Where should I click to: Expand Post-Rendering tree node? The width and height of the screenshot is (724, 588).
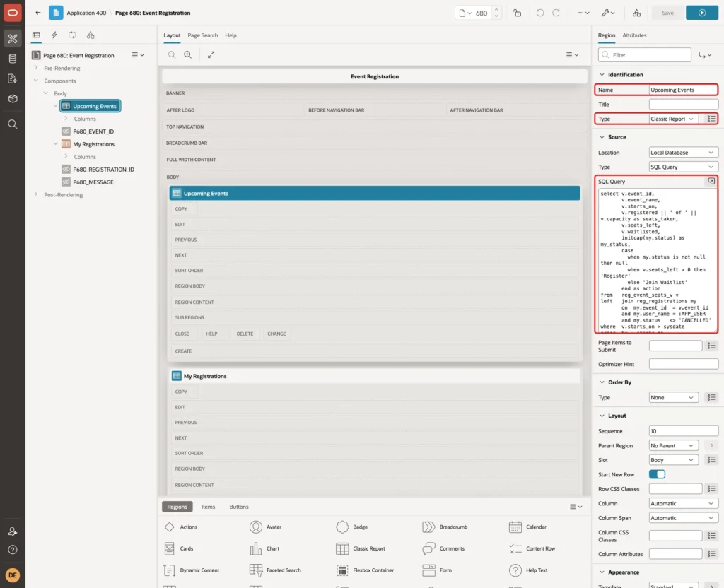pyautogui.click(x=36, y=194)
